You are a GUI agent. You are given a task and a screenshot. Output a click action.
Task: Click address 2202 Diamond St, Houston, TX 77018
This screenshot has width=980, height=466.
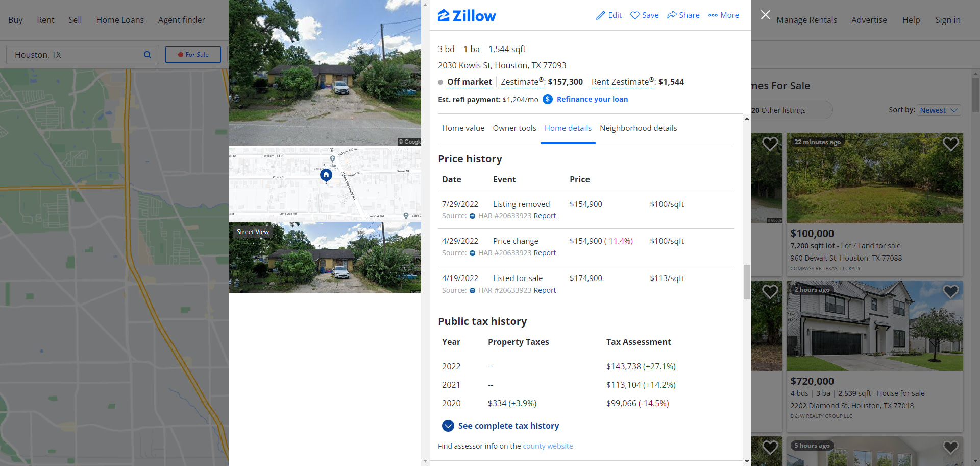pyautogui.click(x=852, y=406)
